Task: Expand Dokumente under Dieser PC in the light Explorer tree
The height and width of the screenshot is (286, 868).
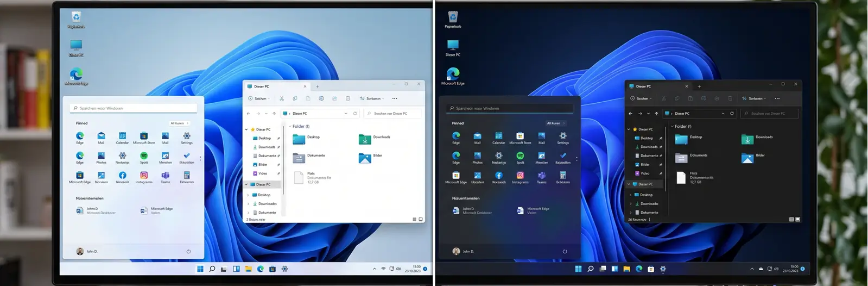Action: click(x=248, y=213)
